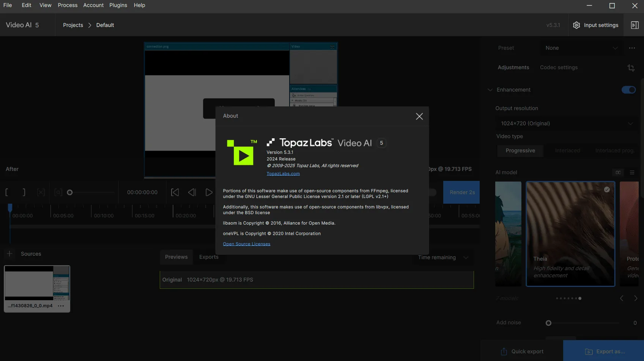The height and width of the screenshot is (361, 644).
Task: Click the zoom-to-selection bracket icon
Action: click(x=58, y=192)
